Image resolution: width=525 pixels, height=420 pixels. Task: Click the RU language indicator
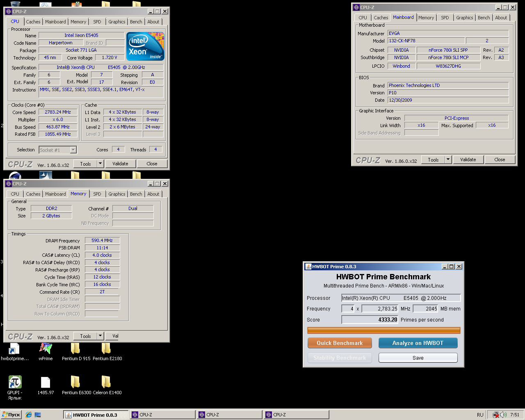tap(480, 415)
